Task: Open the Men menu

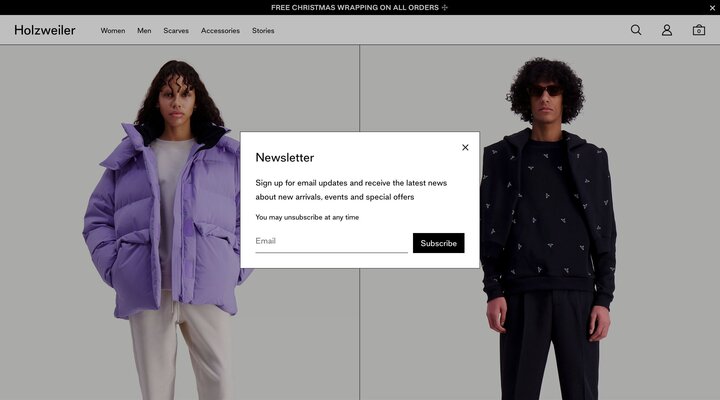Action: pyautogui.click(x=144, y=31)
